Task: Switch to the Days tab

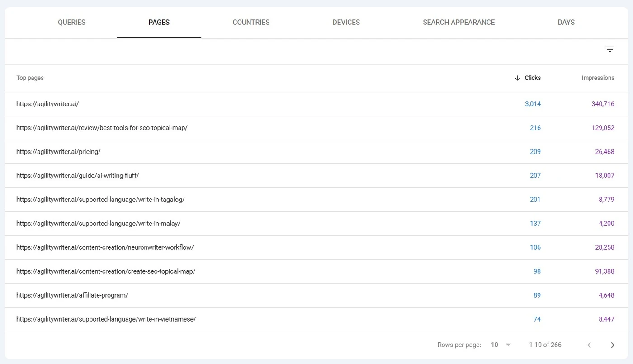Action: coord(566,23)
